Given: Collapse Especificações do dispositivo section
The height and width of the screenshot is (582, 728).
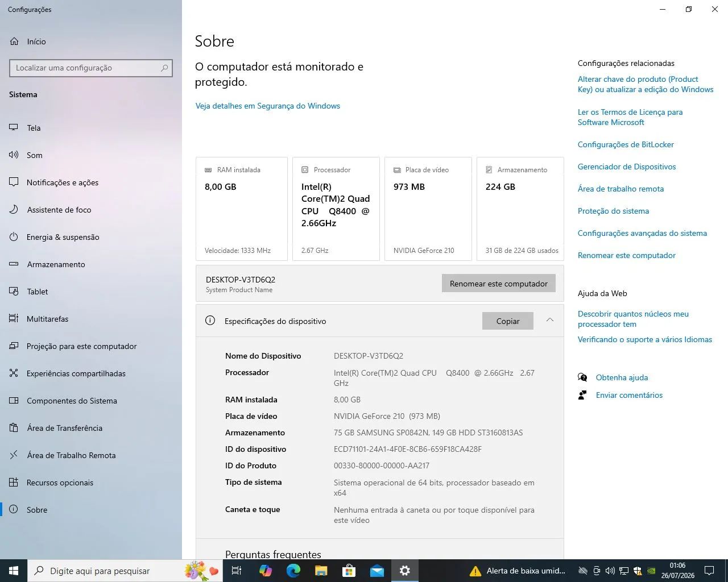Looking at the screenshot, I should point(550,321).
